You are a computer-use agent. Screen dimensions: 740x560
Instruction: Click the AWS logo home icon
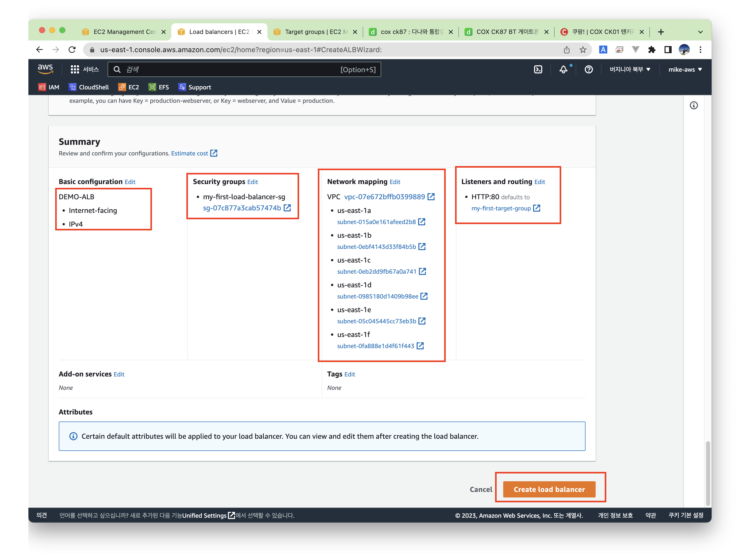(x=45, y=69)
